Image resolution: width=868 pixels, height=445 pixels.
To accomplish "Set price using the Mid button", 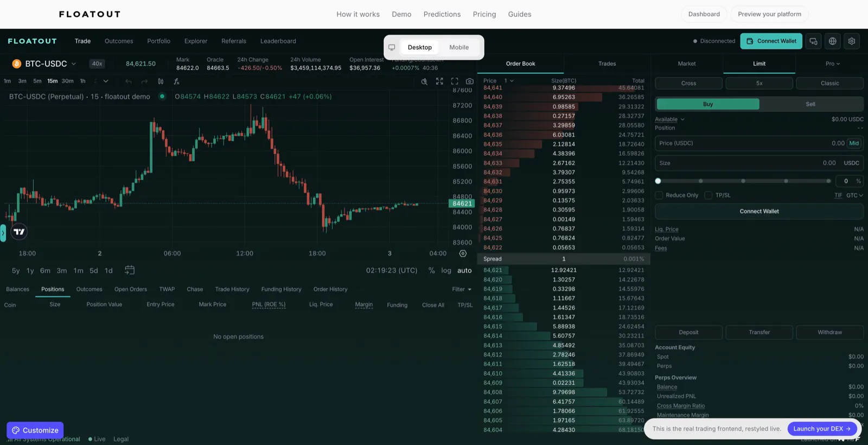I will (x=854, y=143).
